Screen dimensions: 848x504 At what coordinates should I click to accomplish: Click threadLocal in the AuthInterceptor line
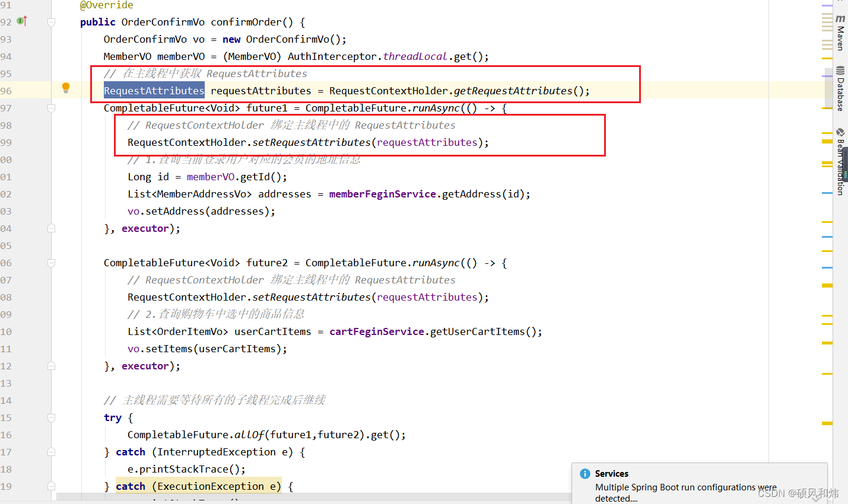(x=415, y=56)
